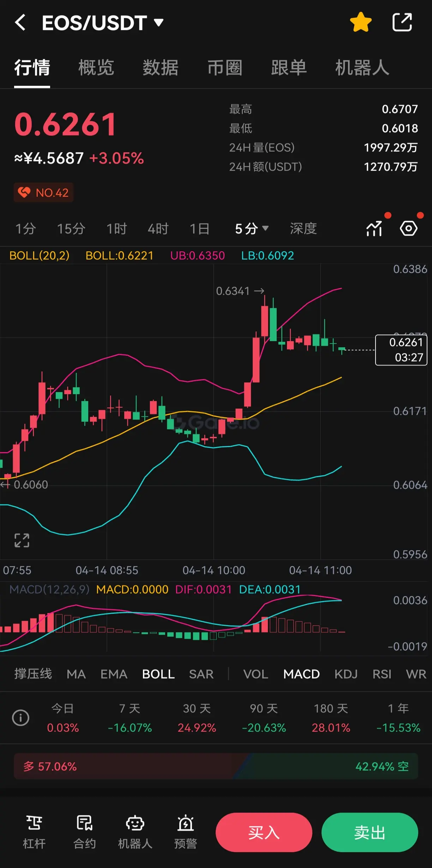Tap the LB:0.6092 lower band label
The image size is (432, 868).
(x=268, y=255)
